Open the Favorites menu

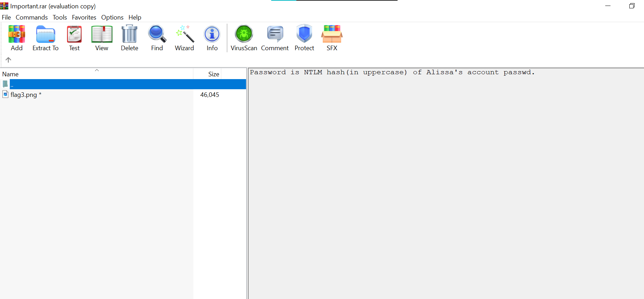[84, 17]
